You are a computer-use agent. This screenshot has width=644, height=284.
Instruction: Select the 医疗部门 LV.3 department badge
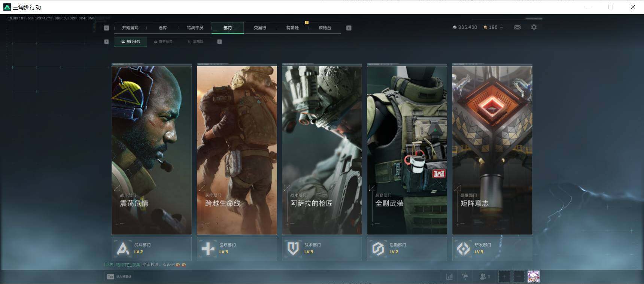click(x=237, y=248)
